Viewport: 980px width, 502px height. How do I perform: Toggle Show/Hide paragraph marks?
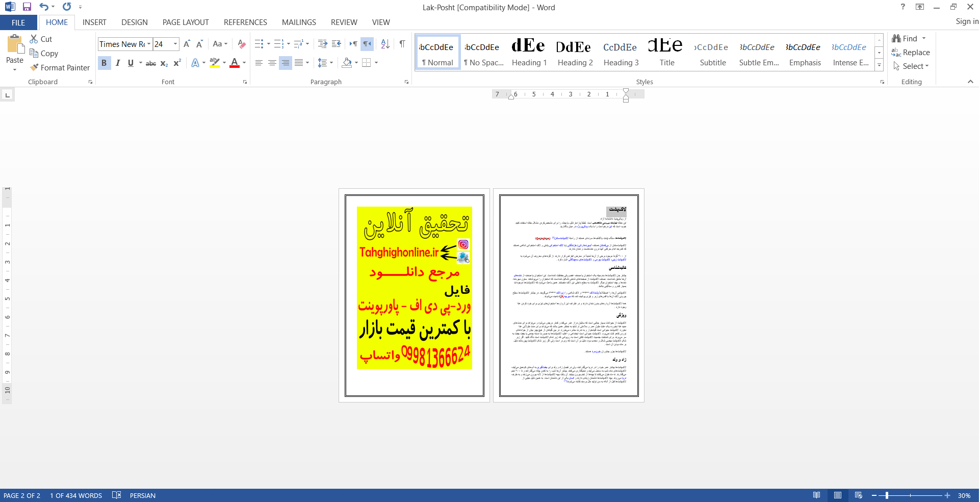coord(402,44)
